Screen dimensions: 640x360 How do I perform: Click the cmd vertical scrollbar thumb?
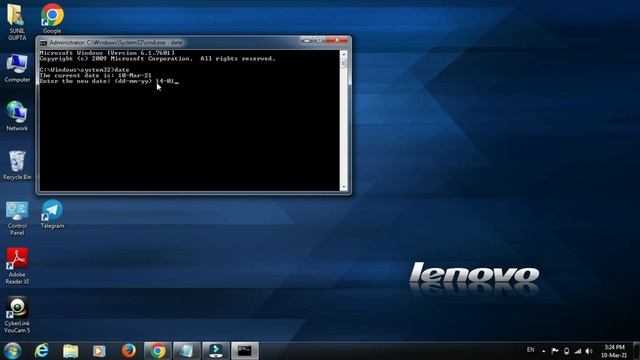pos(344,63)
